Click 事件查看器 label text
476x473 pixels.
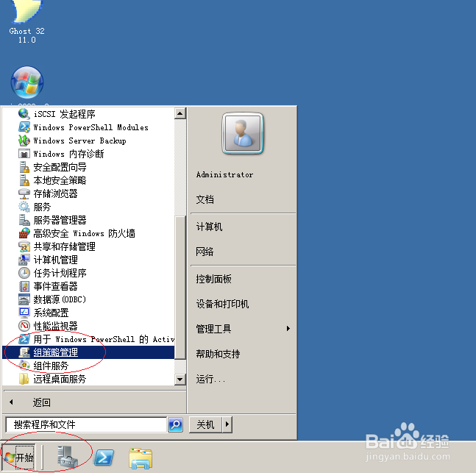click(x=56, y=286)
